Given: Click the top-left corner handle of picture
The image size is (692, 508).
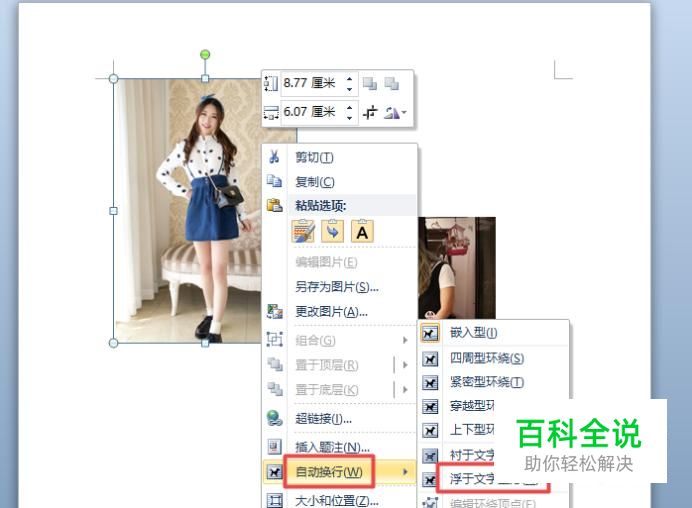Looking at the screenshot, I should click(113, 79).
